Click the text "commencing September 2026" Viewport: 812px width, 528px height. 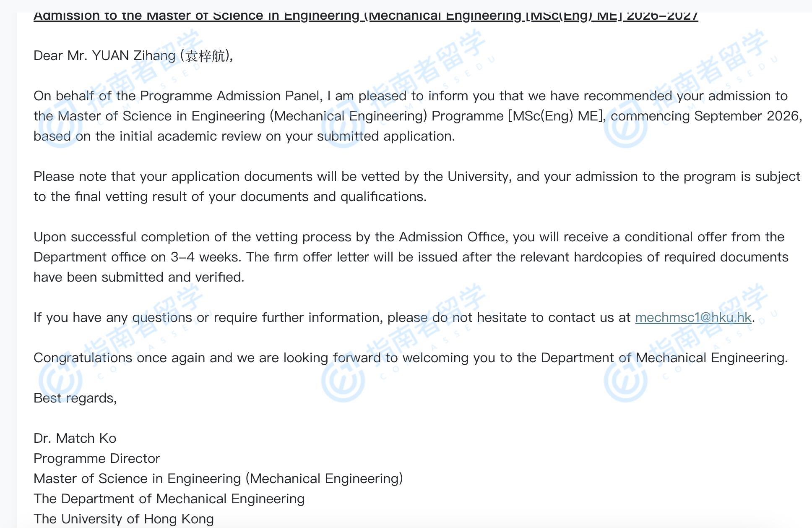[706, 116]
